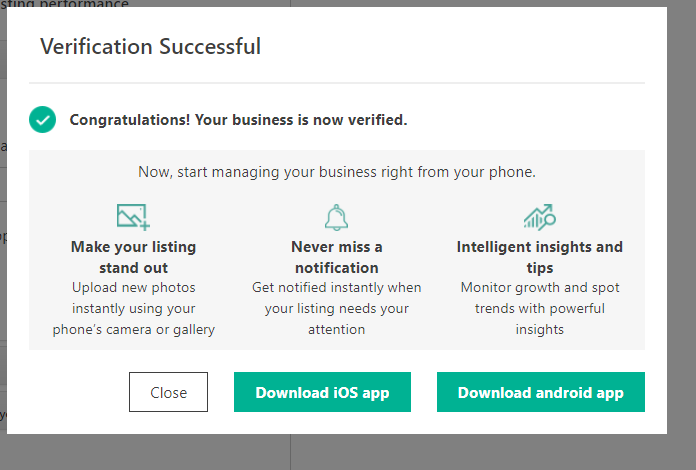Click the green verified checkmark icon

[x=43, y=120]
